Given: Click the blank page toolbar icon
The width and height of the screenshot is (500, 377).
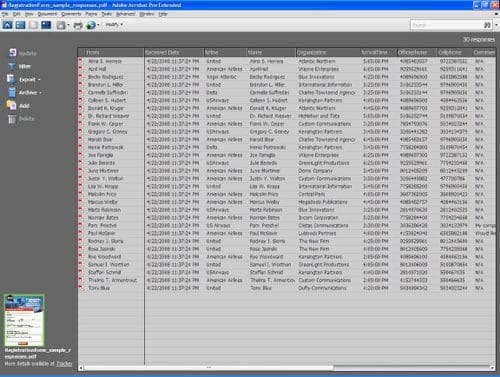Looking at the screenshot, I should (x=33, y=25).
